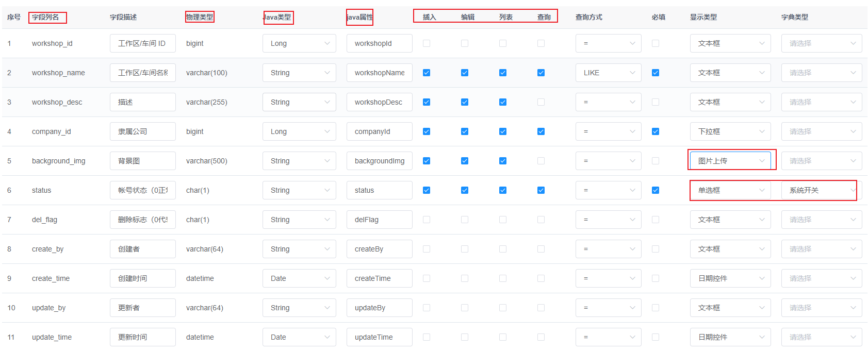Uncheck required checkbox for status row
The height and width of the screenshot is (351, 868).
656,190
